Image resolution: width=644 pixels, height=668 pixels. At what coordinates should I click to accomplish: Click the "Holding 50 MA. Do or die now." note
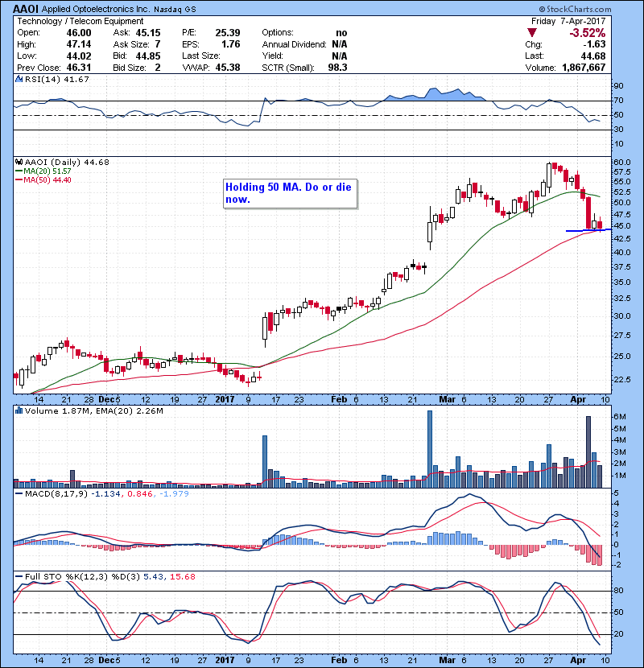(290, 193)
